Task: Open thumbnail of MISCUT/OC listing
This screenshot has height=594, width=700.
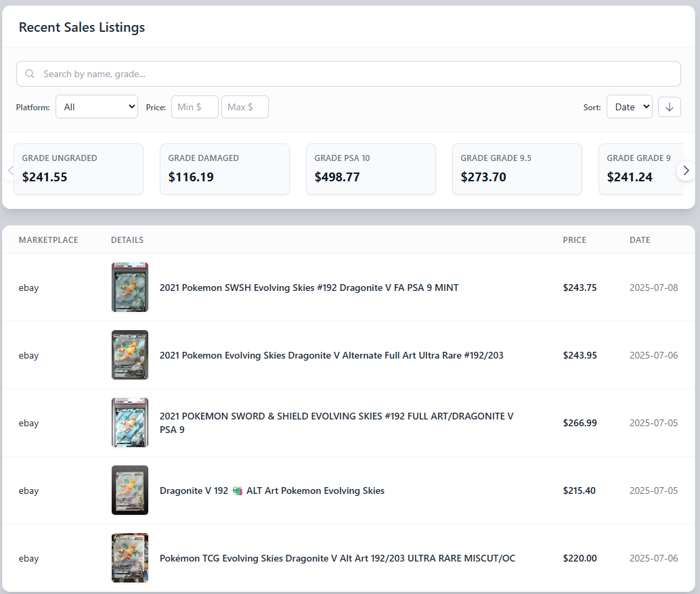Action: [130, 558]
